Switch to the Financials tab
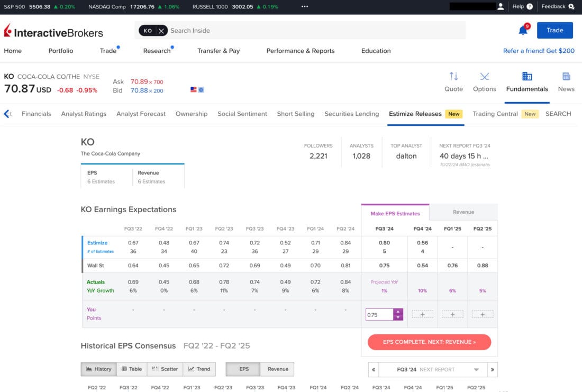The image size is (582, 392). (37, 114)
